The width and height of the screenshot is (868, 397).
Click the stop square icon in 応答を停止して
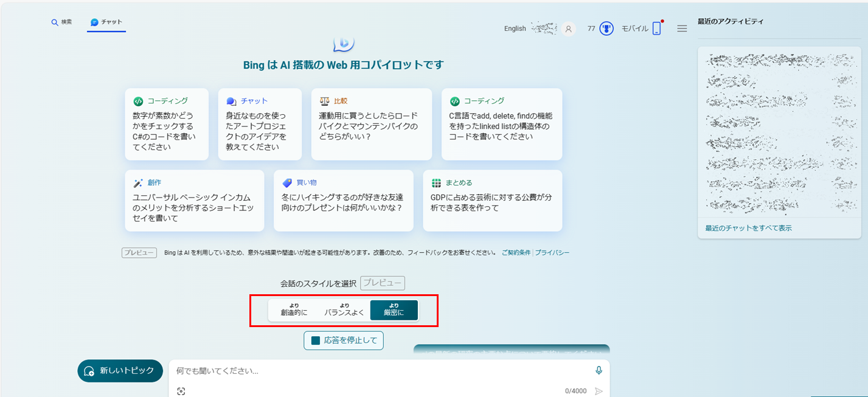click(x=315, y=340)
